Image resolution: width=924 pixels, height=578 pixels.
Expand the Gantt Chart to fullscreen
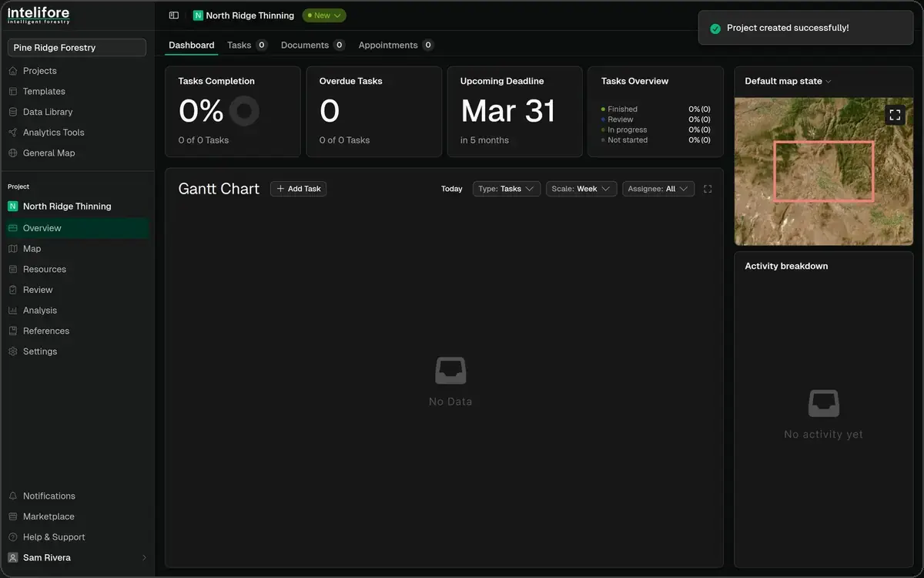coord(708,189)
